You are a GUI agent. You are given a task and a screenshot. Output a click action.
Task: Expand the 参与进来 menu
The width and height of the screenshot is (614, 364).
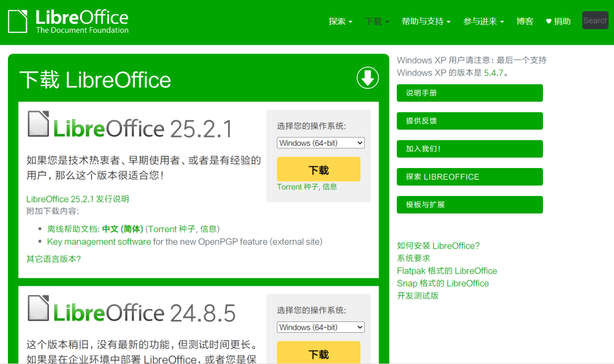[483, 21]
